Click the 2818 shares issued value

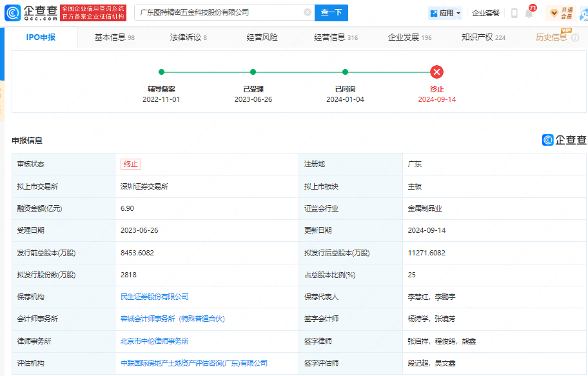click(128, 275)
